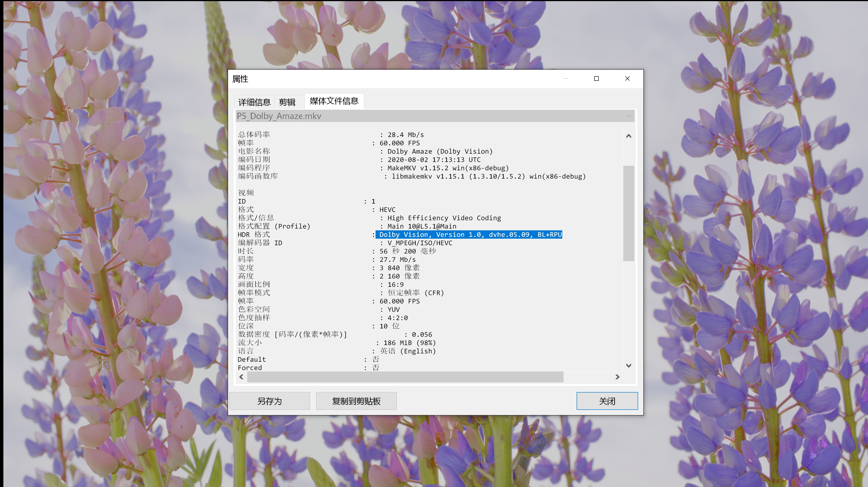
Task: Click the 恒定帧率 (CFR) value
Action: tap(416, 293)
